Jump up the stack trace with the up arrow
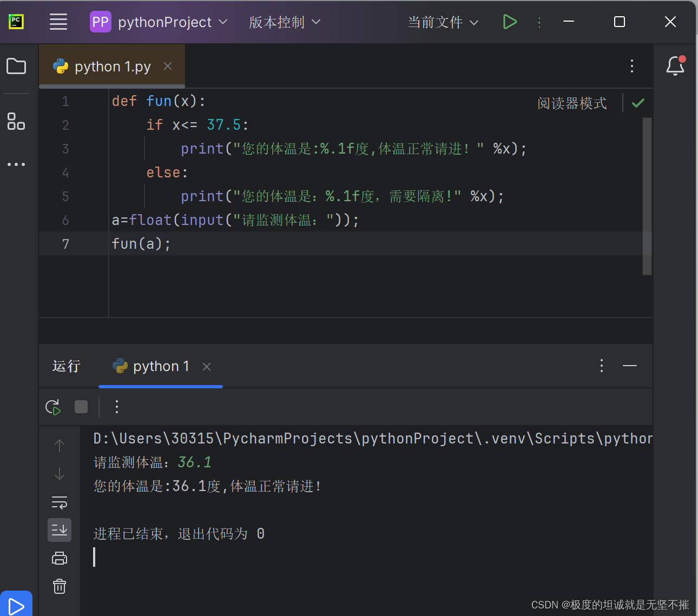The height and width of the screenshot is (616, 698). pyautogui.click(x=60, y=446)
